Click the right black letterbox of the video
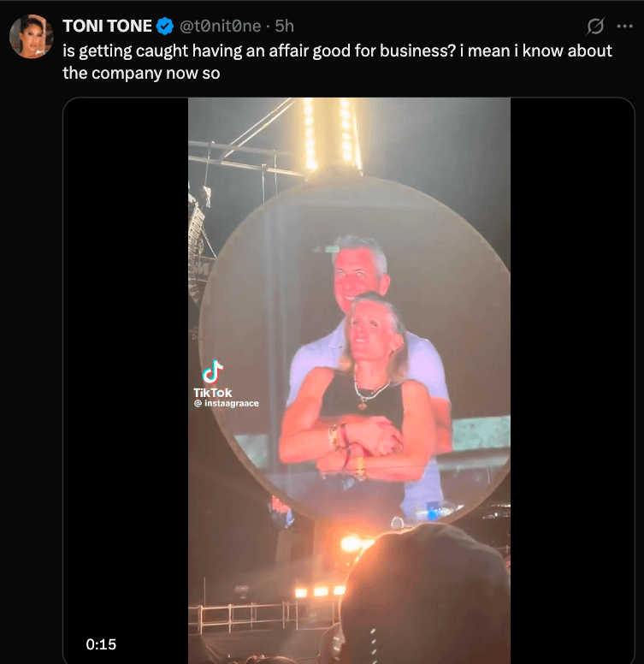The width and height of the screenshot is (644, 664). click(572, 380)
